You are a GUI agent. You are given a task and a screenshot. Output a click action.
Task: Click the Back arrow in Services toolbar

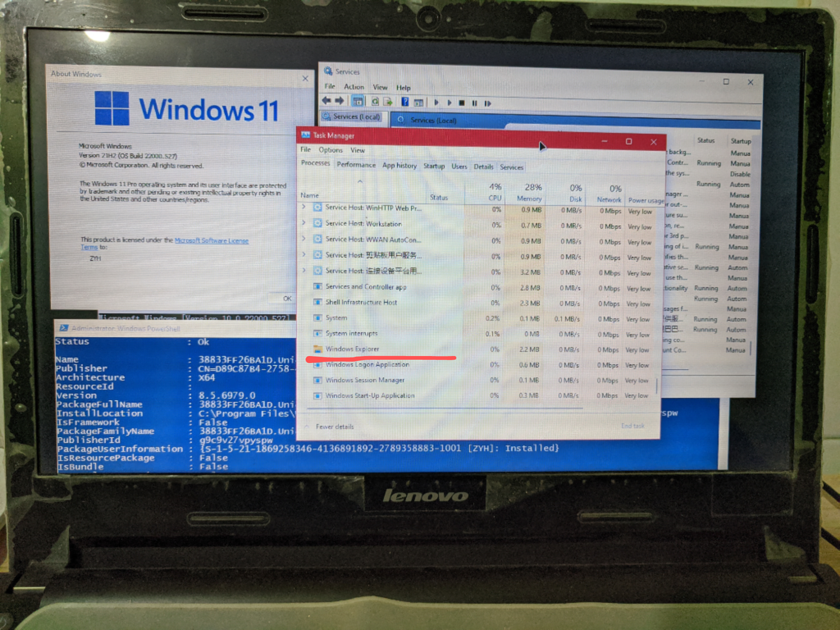tap(326, 100)
